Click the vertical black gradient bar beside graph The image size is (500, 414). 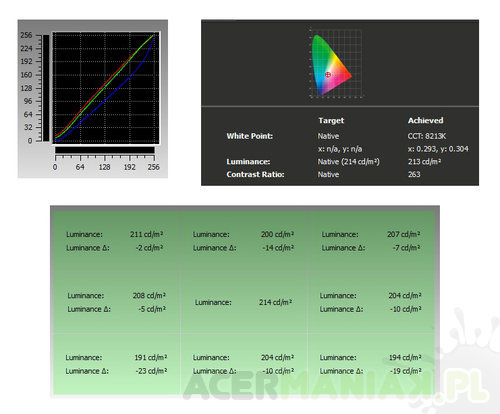point(46,88)
